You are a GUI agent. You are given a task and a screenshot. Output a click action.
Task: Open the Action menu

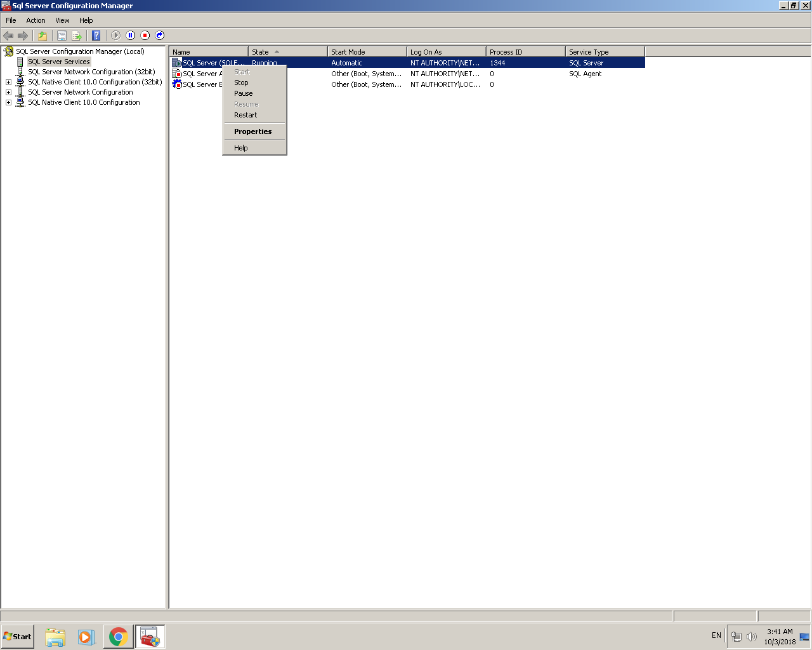pos(36,20)
